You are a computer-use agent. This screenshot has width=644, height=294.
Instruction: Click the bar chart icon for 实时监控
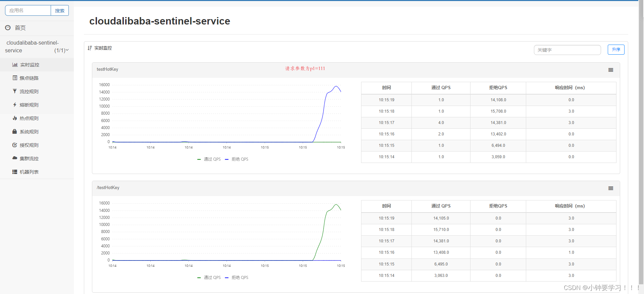point(15,65)
